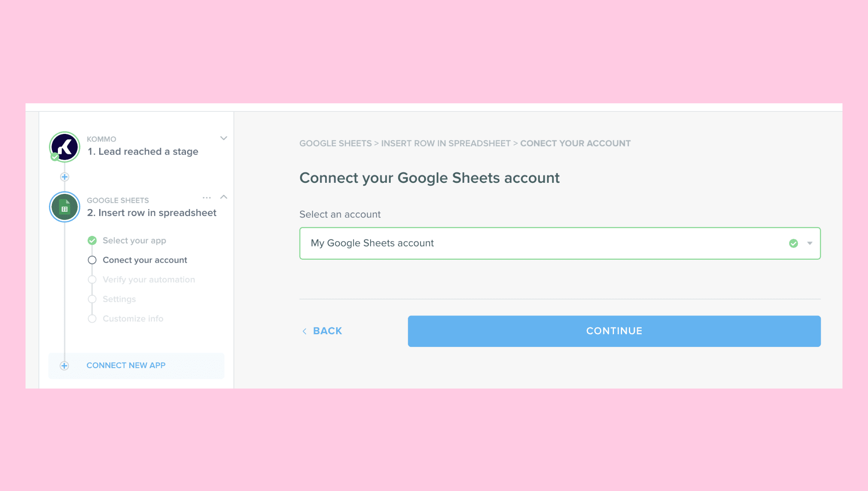
Task: Go to Google Sheets breadcrumb
Action: [335, 144]
